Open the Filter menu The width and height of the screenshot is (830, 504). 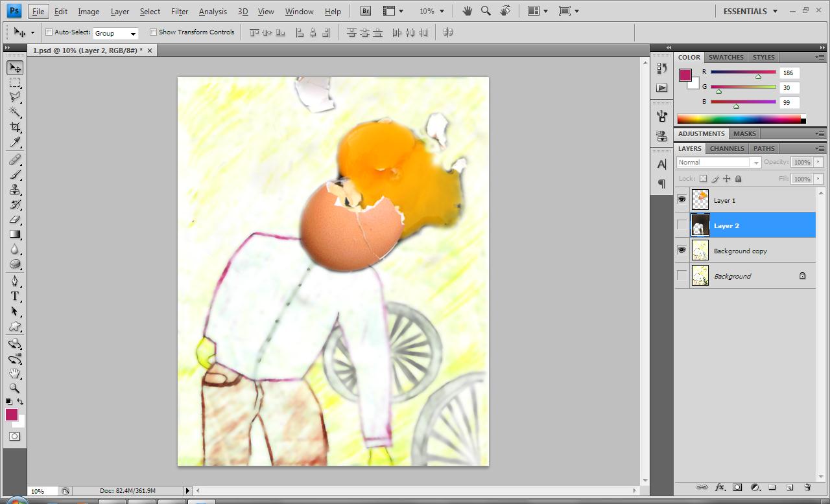[180, 11]
